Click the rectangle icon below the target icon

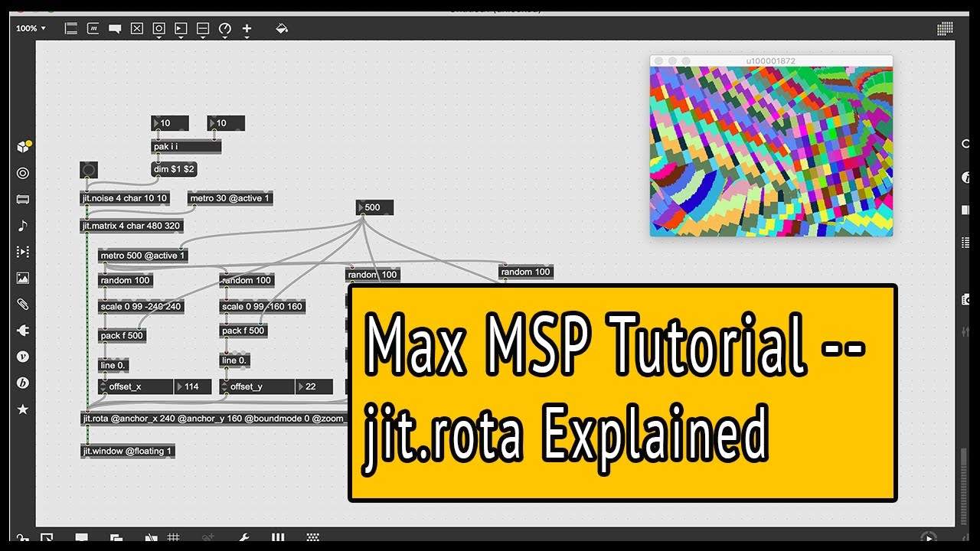pyautogui.click(x=23, y=200)
